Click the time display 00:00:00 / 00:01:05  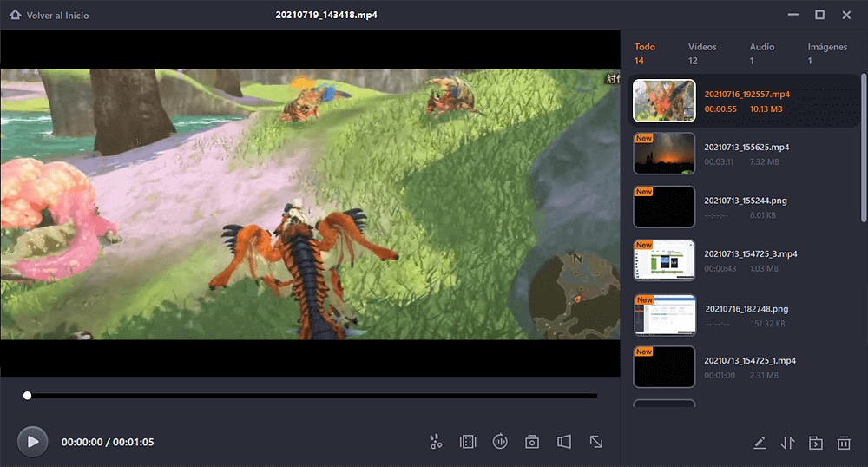[x=108, y=442]
